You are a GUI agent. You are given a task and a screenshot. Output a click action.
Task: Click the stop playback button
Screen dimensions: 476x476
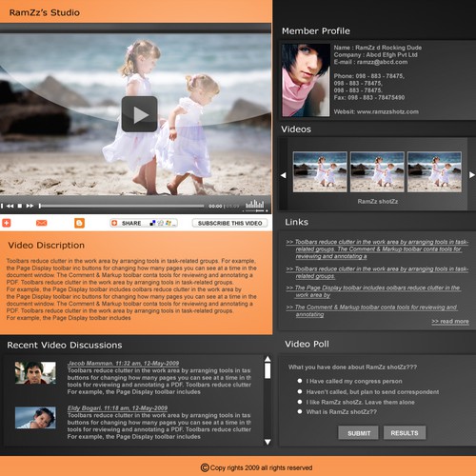tap(20, 206)
